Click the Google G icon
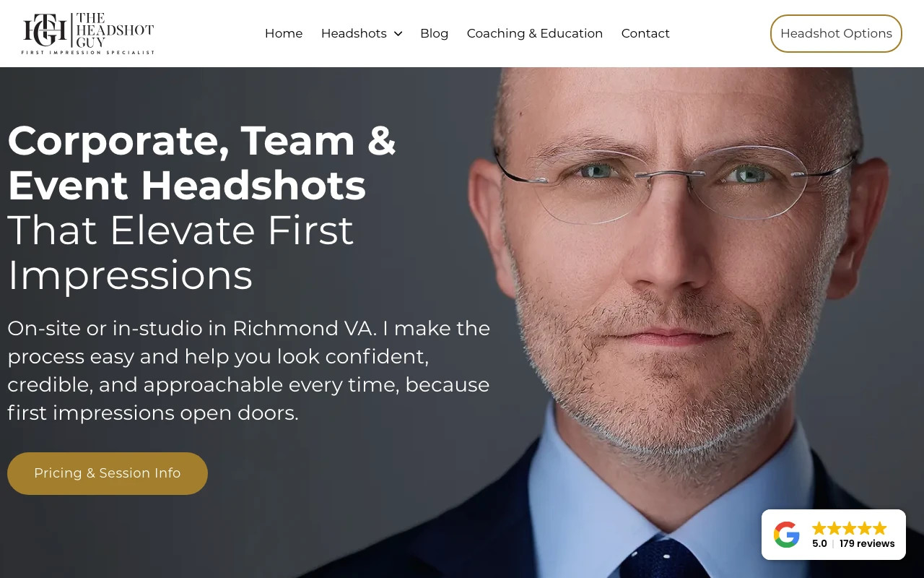This screenshot has height=578, width=924. [x=787, y=535]
